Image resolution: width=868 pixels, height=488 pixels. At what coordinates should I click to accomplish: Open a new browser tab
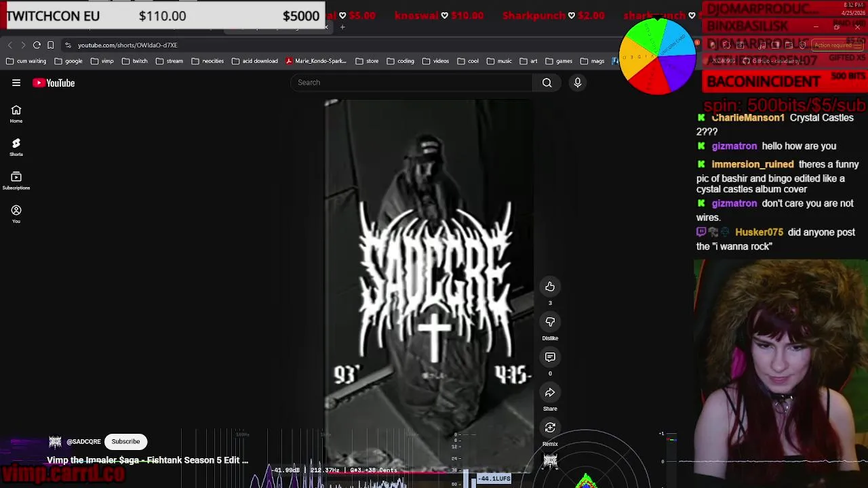click(342, 27)
